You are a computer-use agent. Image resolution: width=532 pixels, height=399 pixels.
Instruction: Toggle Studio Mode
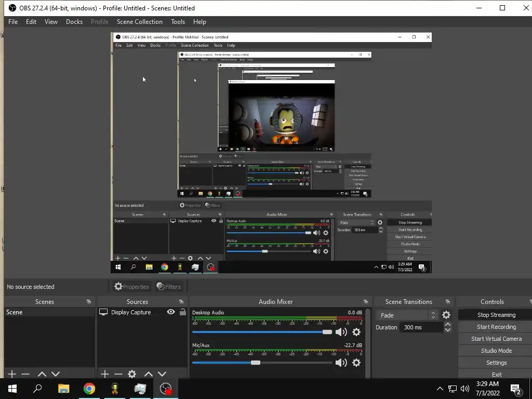496,351
